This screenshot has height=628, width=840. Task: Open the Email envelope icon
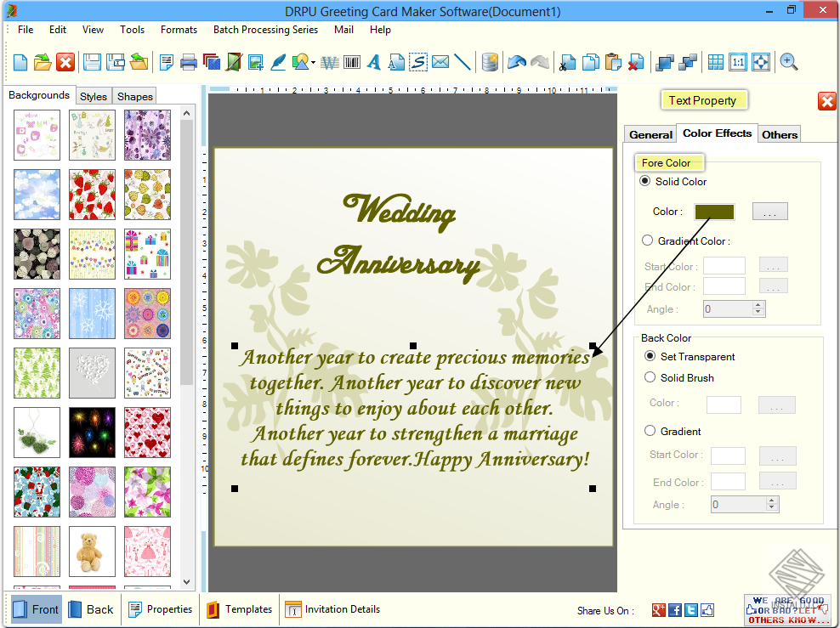pyautogui.click(x=441, y=61)
